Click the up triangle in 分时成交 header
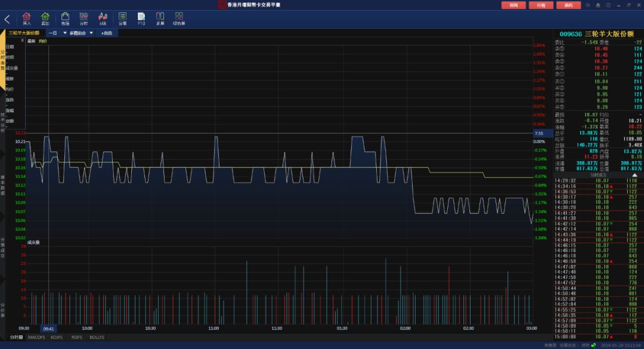Viewport: 644px width, 349px height. click(634, 175)
